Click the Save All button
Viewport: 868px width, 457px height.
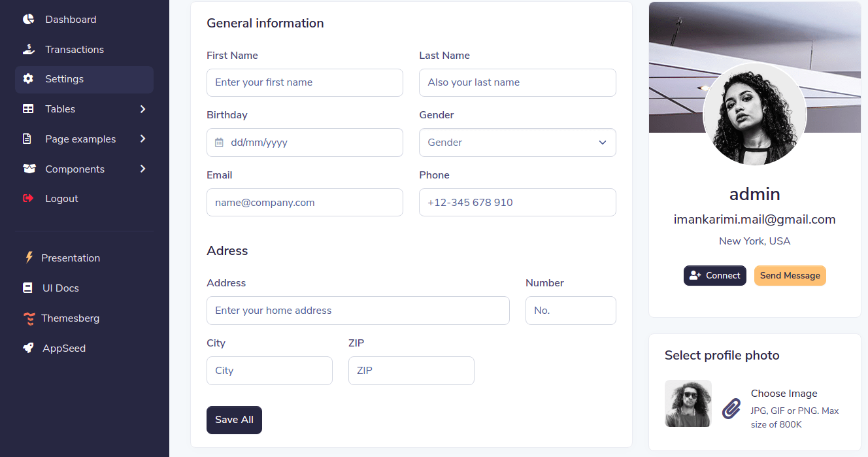[x=234, y=420]
